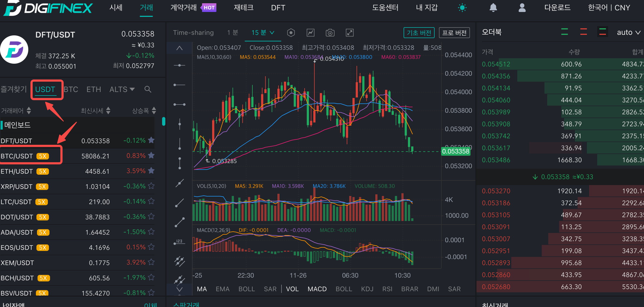Open the 시세 menu
Viewport: 644px width, 307px height.
[x=116, y=8]
